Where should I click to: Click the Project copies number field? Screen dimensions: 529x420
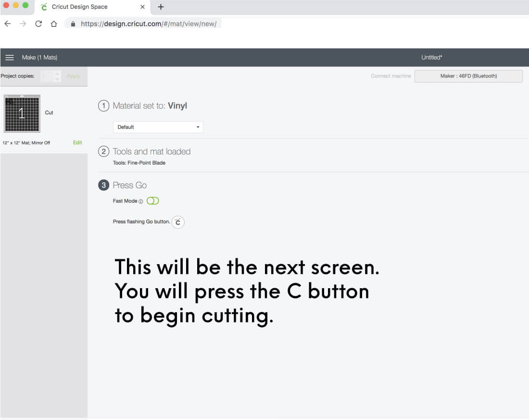click(x=47, y=76)
